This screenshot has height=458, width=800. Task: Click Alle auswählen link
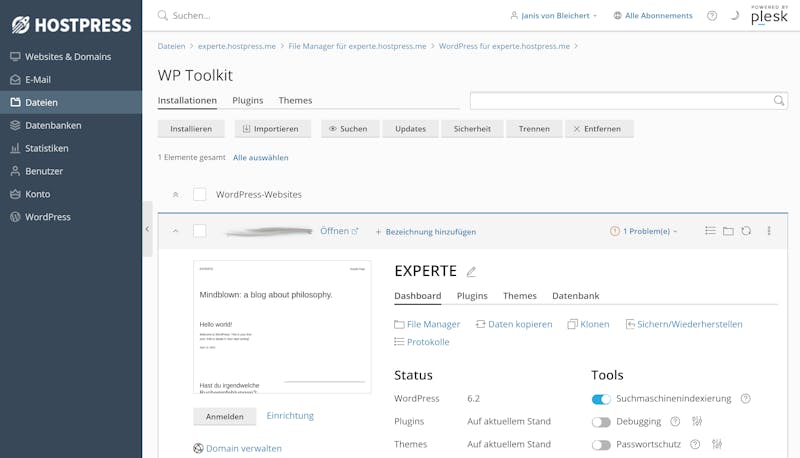[x=261, y=158]
